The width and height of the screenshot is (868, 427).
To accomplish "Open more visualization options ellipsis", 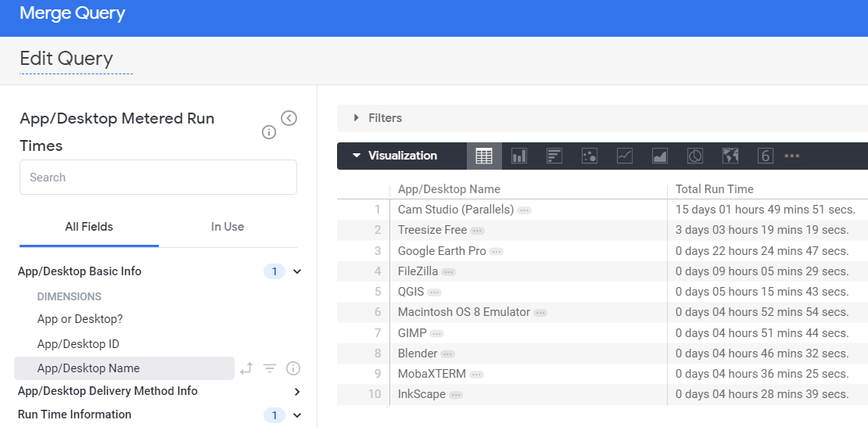I will click(792, 156).
